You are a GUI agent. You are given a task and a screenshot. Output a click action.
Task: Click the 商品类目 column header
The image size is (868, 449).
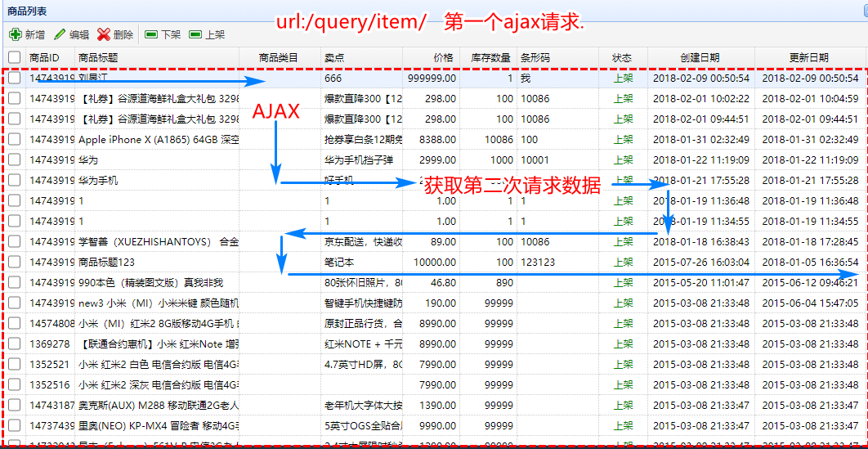click(280, 57)
